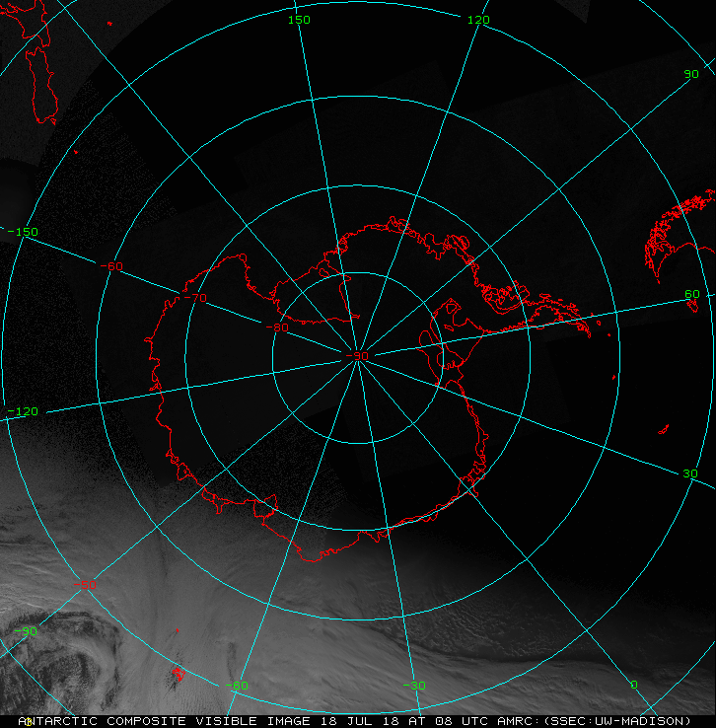Click the red -50 latitude label

click(x=85, y=586)
